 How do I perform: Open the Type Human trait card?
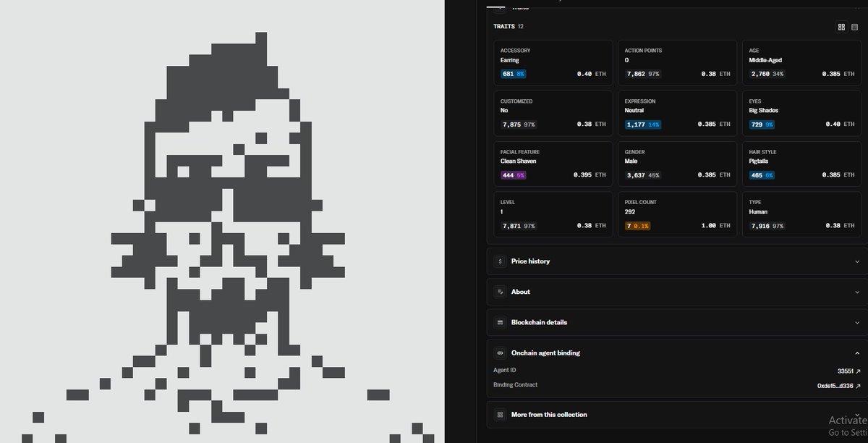pos(801,215)
